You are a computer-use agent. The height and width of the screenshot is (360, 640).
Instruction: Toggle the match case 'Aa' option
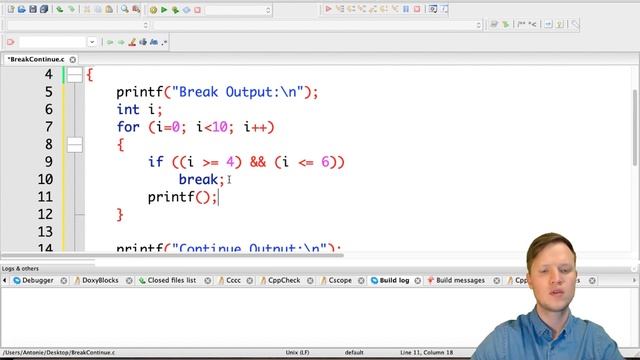click(x=154, y=42)
